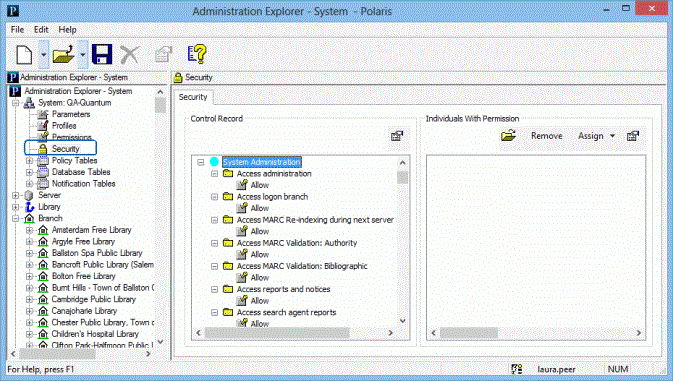Click Control Record tree scroll down arrow

(x=403, y=321)
